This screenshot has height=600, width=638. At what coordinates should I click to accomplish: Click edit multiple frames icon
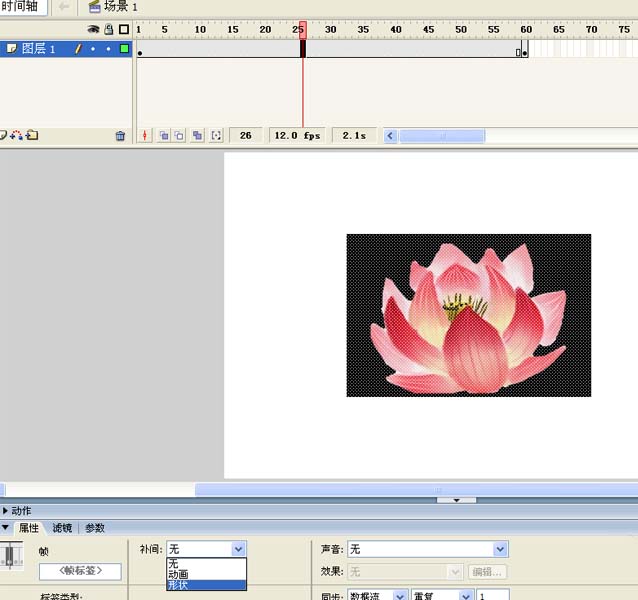[198, 135]
